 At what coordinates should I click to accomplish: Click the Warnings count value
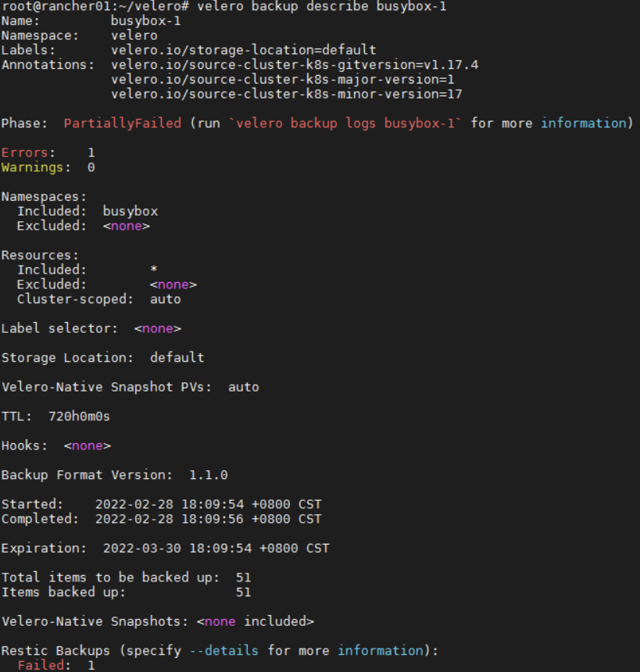(91, 166)
